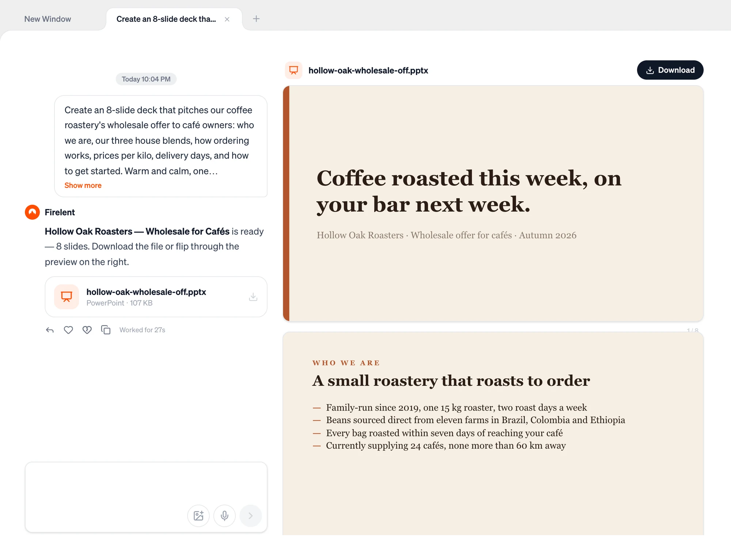Switch to the New Window tab
Screen dimensions: 731x560
click(x=48, y=19)
